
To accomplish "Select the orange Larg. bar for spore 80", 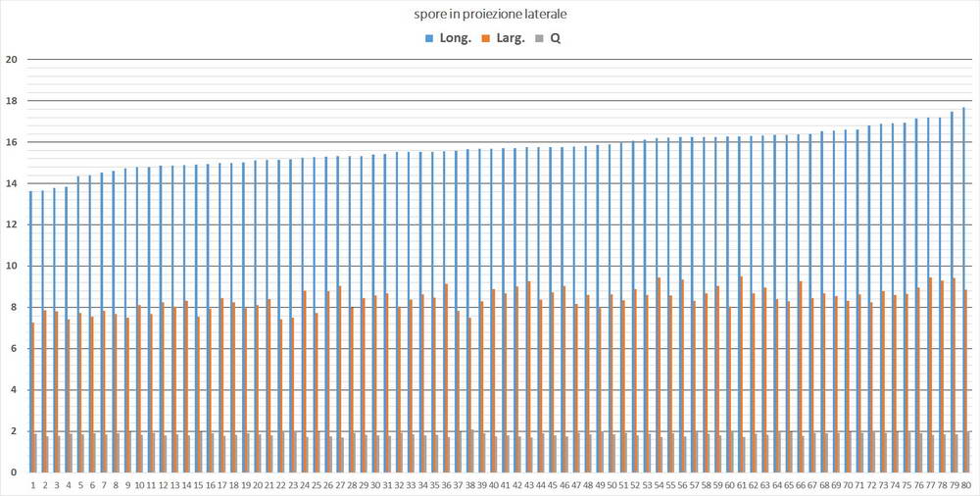I will 966,381.
